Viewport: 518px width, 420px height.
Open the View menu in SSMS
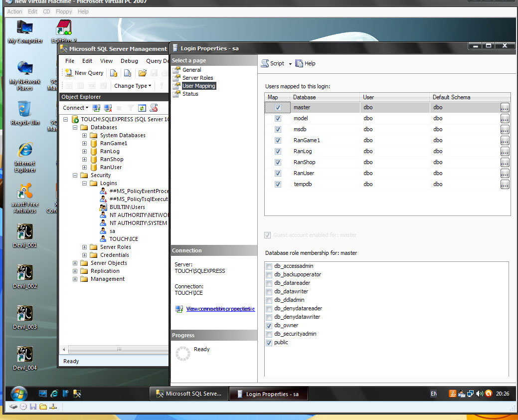[106, 61]
